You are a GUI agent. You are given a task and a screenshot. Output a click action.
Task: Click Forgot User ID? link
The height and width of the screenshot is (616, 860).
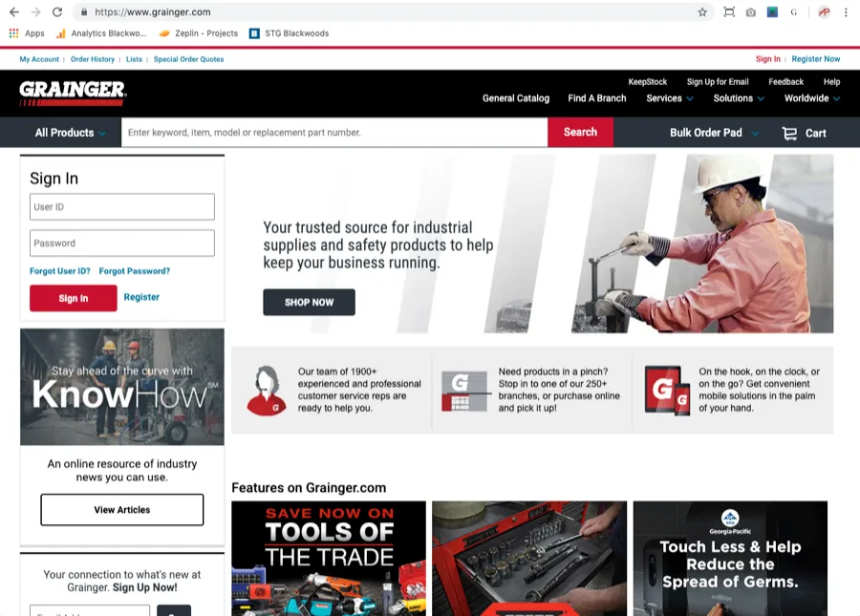pyautogui.click(x=60, y=270)
